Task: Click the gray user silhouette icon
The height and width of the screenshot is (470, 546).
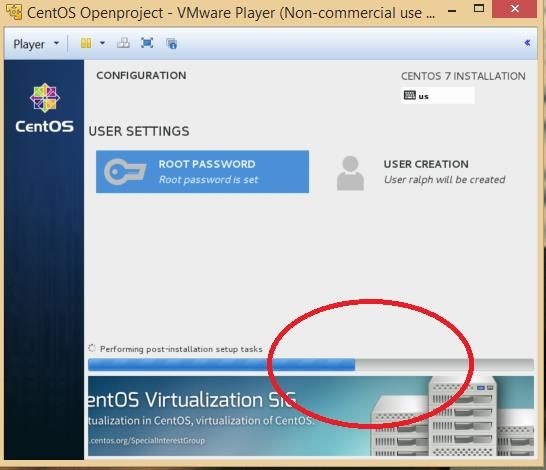Action: coord(350,173)
